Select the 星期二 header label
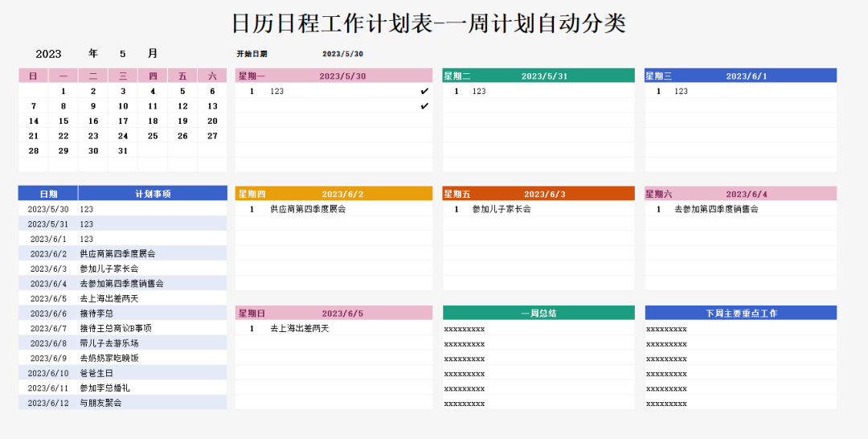868x439 pixels. [x=457, y=76]
